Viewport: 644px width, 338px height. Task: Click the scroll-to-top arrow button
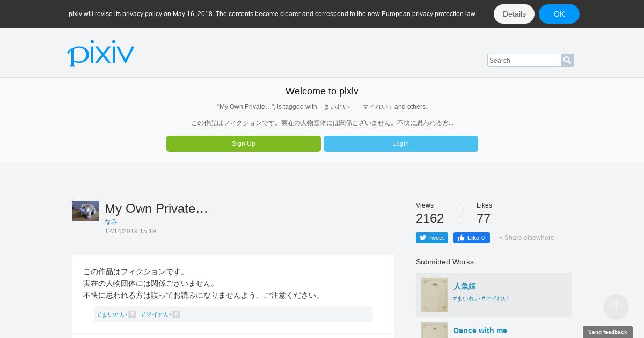click(616, 307)
